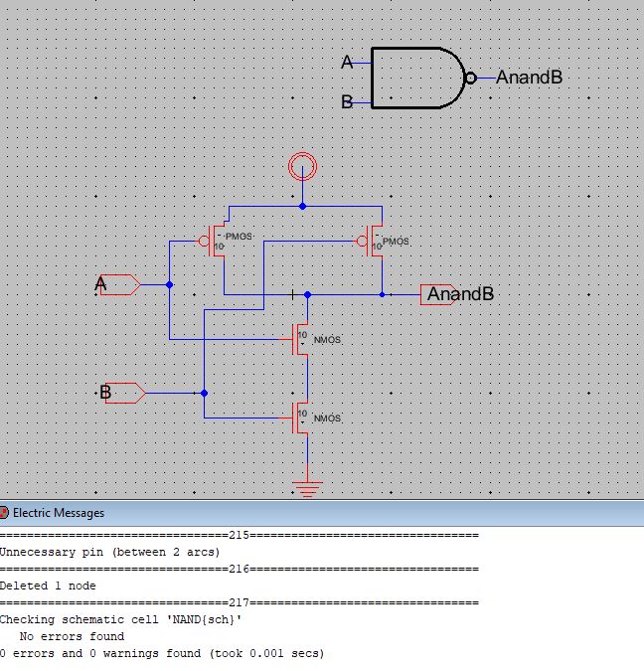
Task: Click the 'Unnecessary pin' message line
Action: point(109,552)
